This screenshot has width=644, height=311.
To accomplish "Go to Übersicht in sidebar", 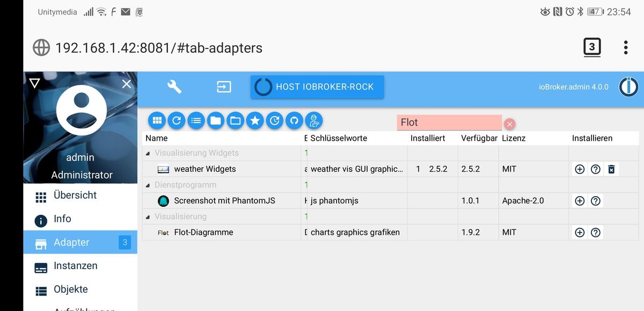I will pos(75,196).
